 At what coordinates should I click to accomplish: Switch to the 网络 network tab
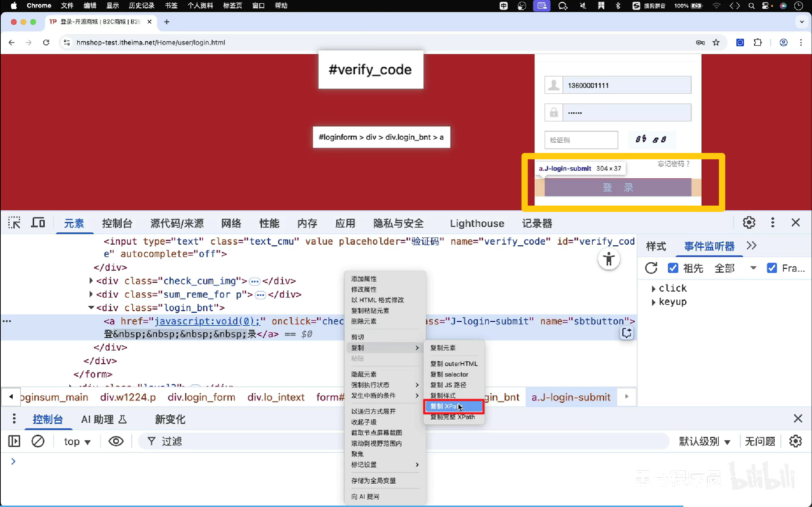coord(231,223)
